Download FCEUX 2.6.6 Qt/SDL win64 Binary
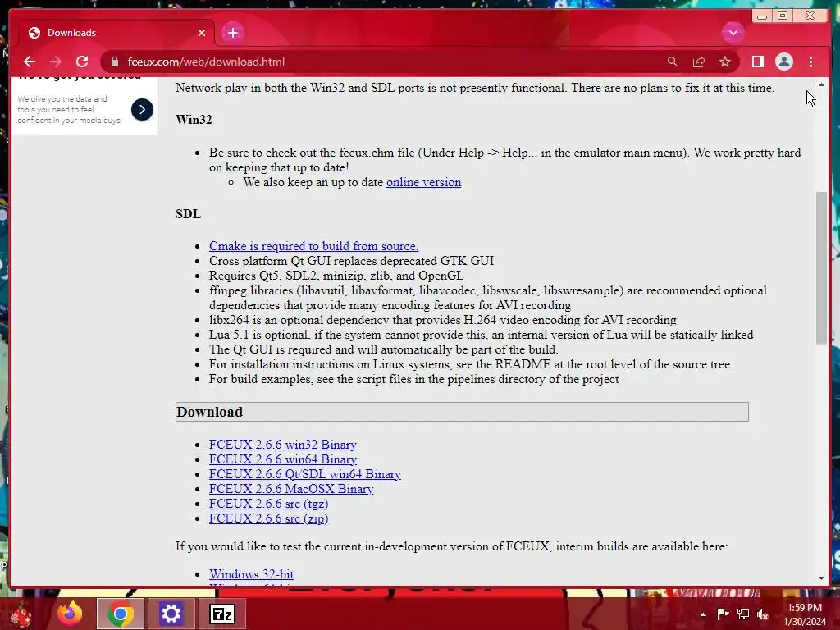The width and height of the screenshot is (840, 630). click(305, 474)
